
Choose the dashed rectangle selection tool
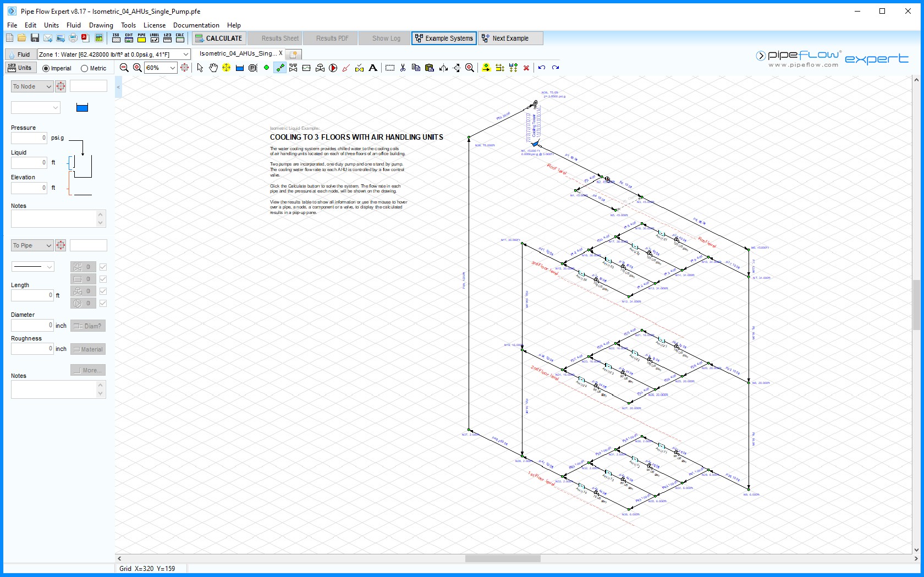coord(390,68)
